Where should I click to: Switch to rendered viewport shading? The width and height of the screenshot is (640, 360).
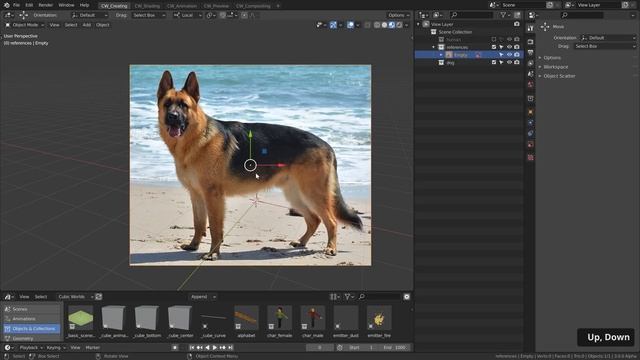(399, 25)
